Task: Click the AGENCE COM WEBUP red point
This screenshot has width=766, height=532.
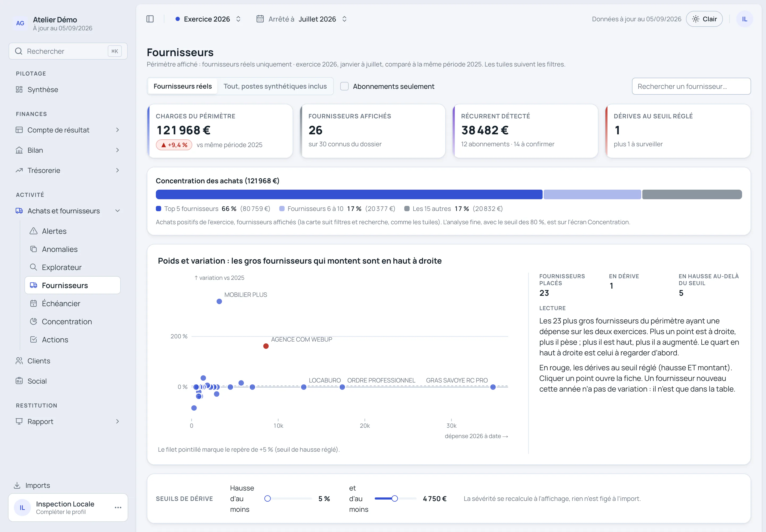Action: (266, 346)
